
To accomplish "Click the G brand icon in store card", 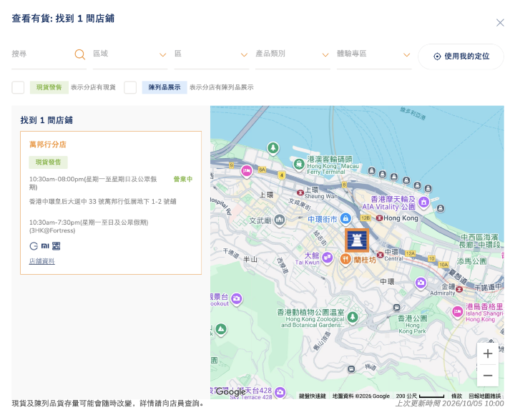I will click(x=34, y=246).
